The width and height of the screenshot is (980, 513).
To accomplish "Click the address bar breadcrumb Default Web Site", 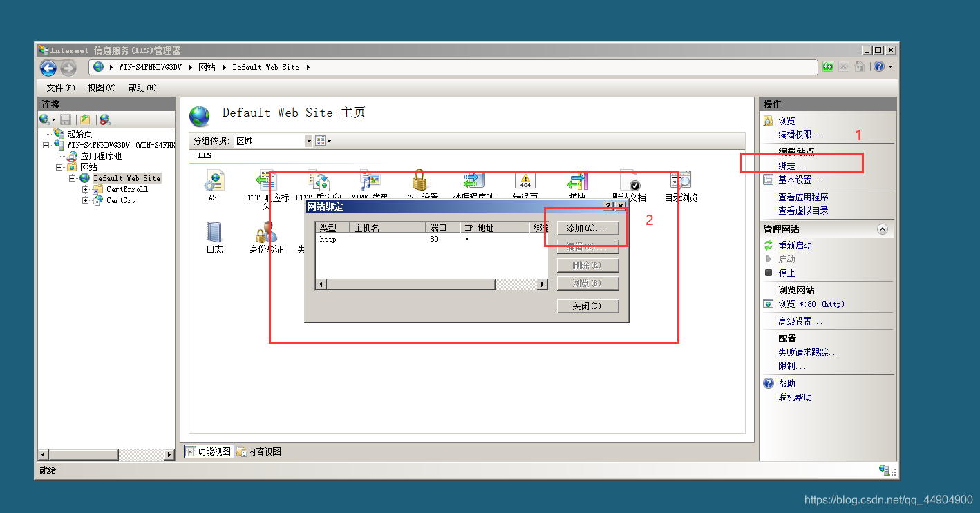I will point(265,67).
